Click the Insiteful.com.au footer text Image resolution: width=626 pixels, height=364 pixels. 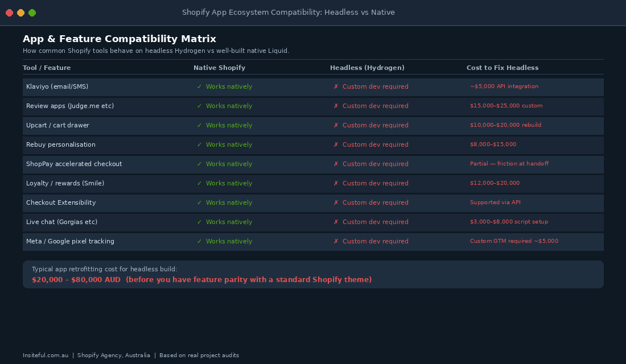(x=46, y=355)
